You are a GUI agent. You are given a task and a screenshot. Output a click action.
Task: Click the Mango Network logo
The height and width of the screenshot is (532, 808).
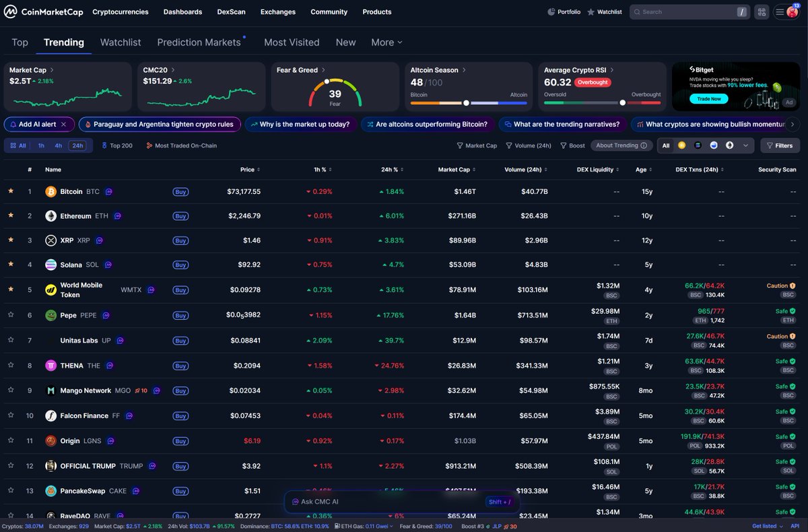click(50, 391)
